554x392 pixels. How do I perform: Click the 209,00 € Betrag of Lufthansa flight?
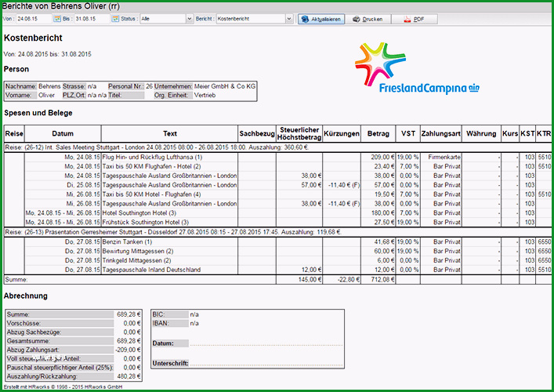[x=382, y=157]
